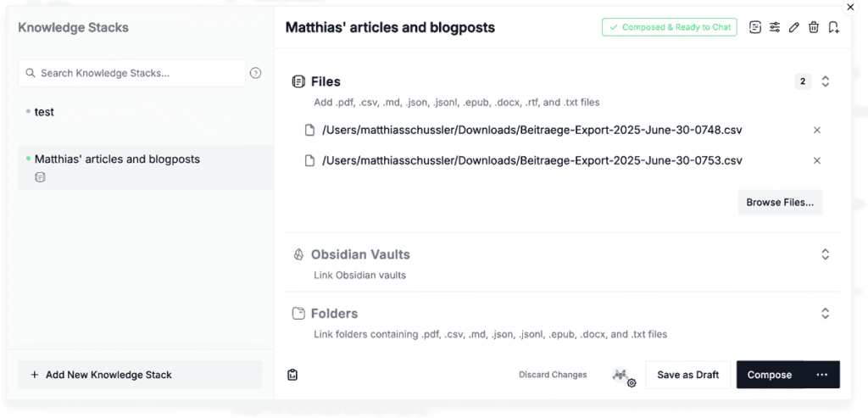Open the embedding model settings icon
The width and height of the screenshot is (868, 418).
(624, 376)
